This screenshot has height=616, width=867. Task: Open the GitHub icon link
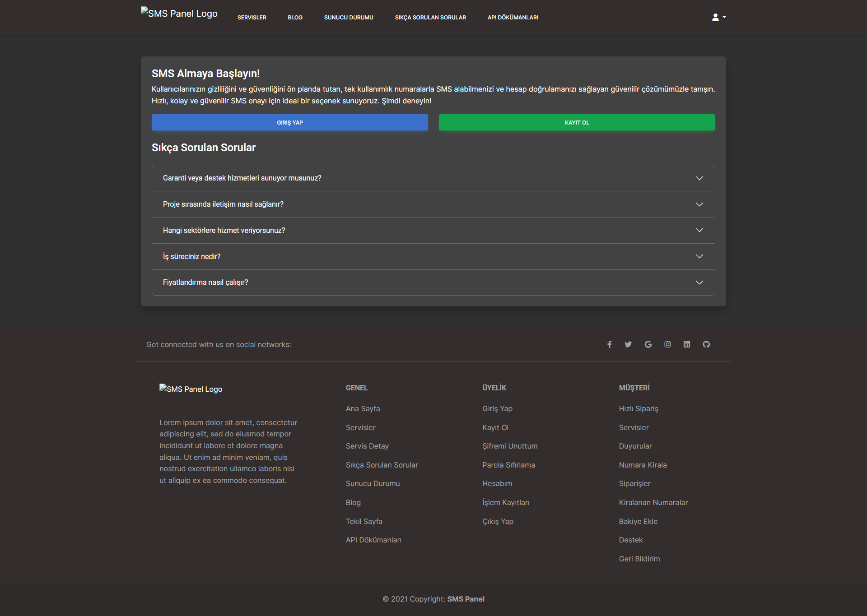click(706, 344)
